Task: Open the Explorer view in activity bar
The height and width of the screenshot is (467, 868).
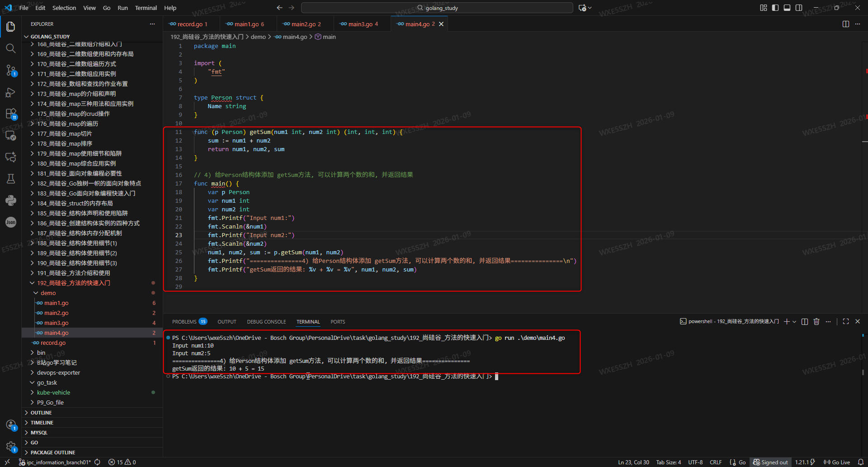Action: [x=11, y=27]
